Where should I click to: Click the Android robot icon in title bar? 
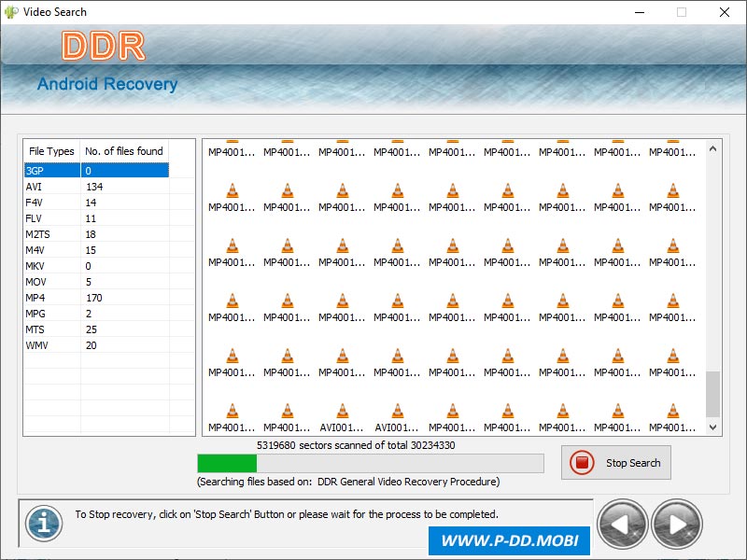pyautogui.click(x=11, y=12)
